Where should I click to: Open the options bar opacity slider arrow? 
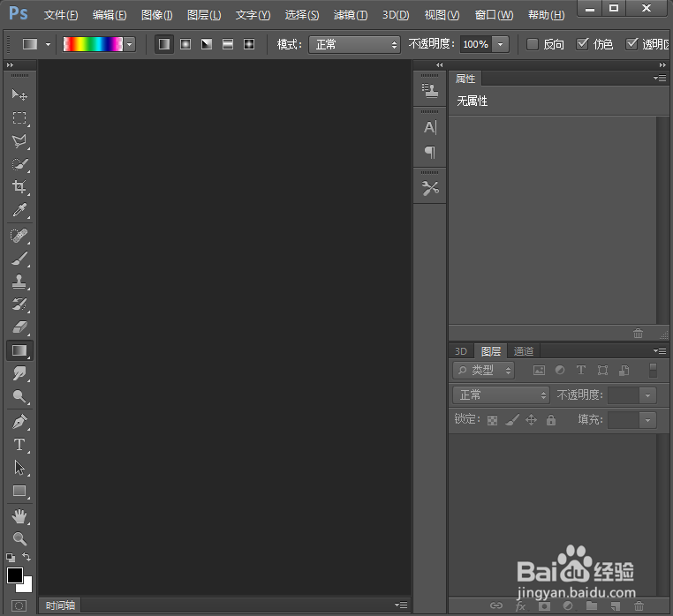(x=501, y=44)
